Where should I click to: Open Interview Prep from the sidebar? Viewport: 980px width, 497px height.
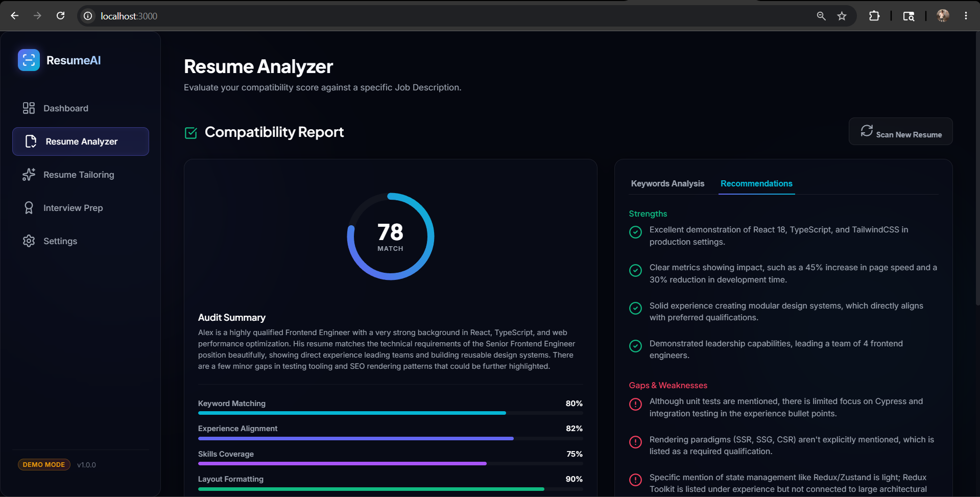(x=81, y=208)
